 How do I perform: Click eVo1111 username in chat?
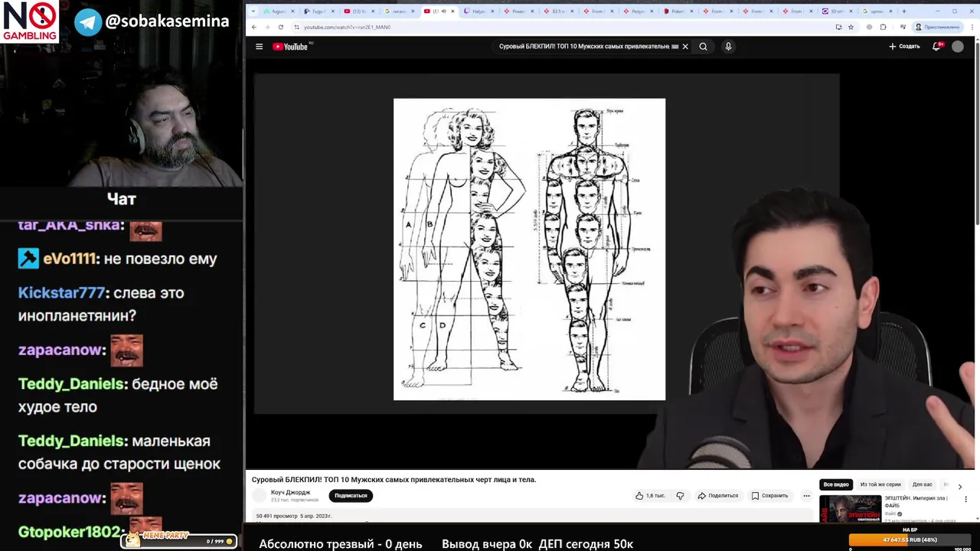tap(70, 259)
